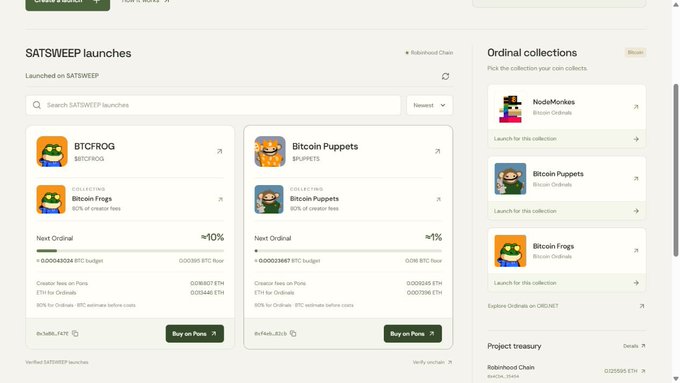Click Verified SATSWEEP launches text
Screen dimensions: 680x383
coord(57,362)
